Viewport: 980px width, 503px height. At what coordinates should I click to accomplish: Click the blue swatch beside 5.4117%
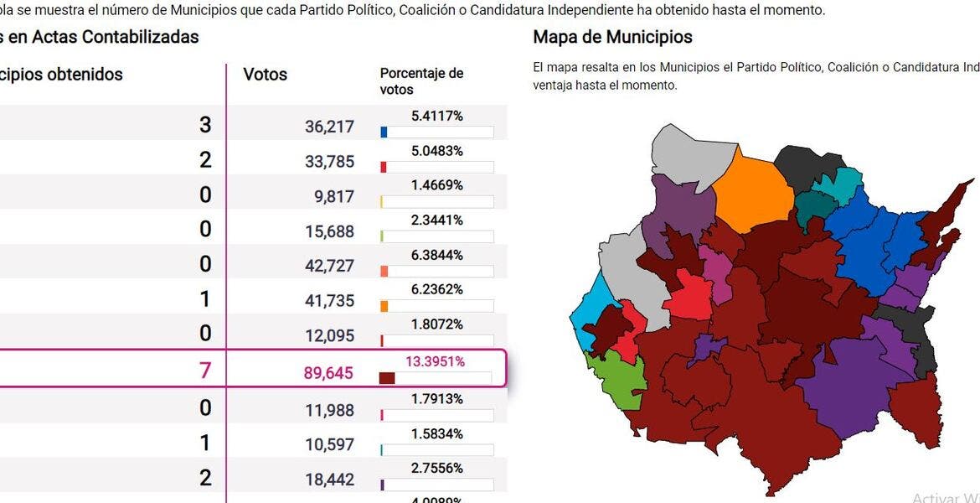click(384, 132)
